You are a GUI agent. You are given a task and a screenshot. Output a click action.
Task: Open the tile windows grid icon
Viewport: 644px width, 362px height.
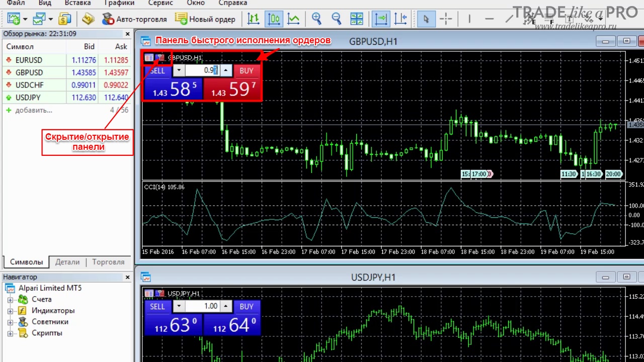tap(357, 19)
